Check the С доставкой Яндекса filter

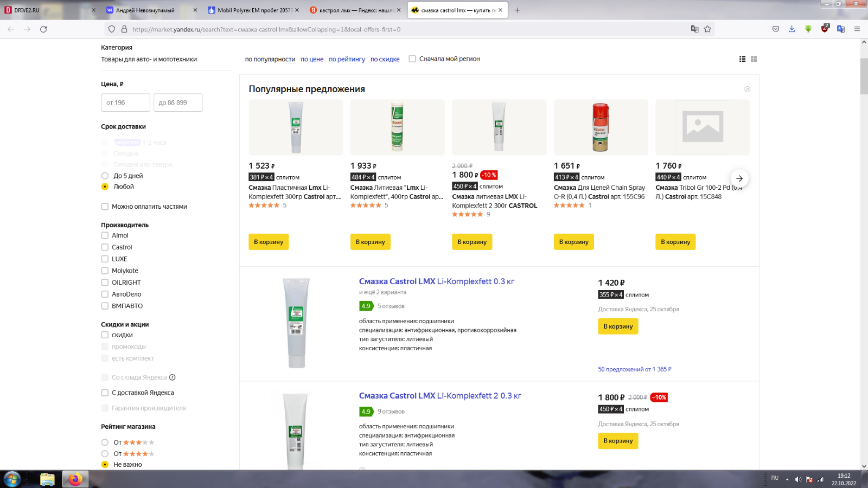click(x=105, y=393)
